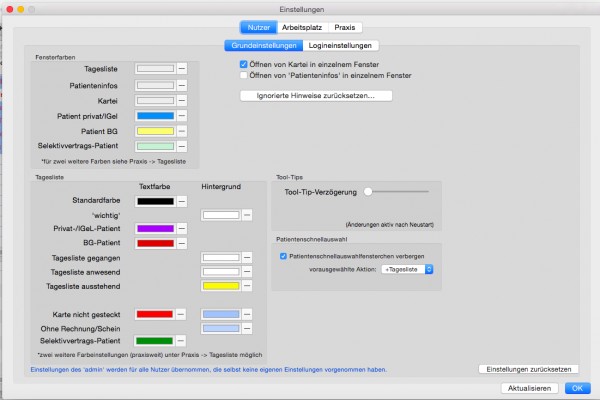600x400 pixels.
Task: Enable Öffnen von 'Patienteninfos' in einzelnem Fenster
Action: tap(243, 75)
